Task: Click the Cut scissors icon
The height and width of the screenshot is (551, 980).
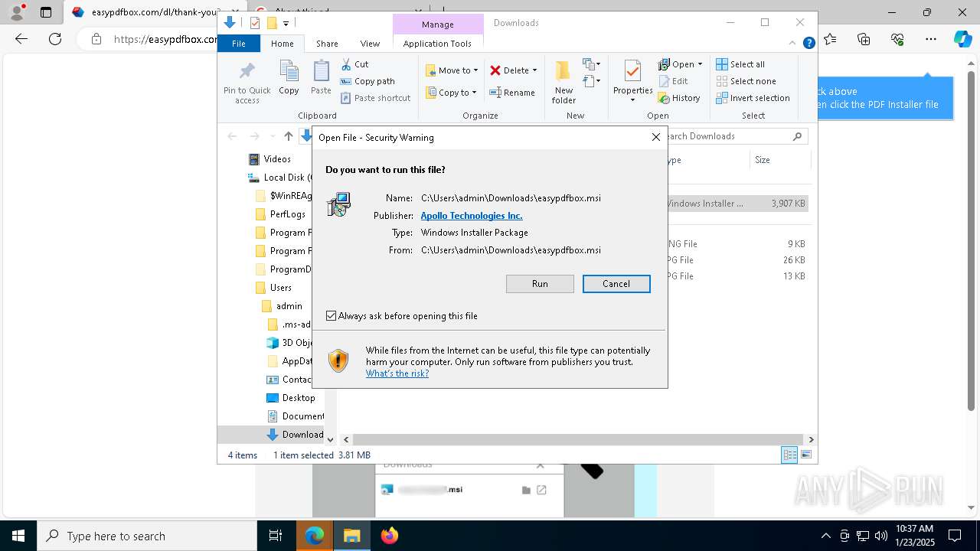Action: [x=346, y=64]
